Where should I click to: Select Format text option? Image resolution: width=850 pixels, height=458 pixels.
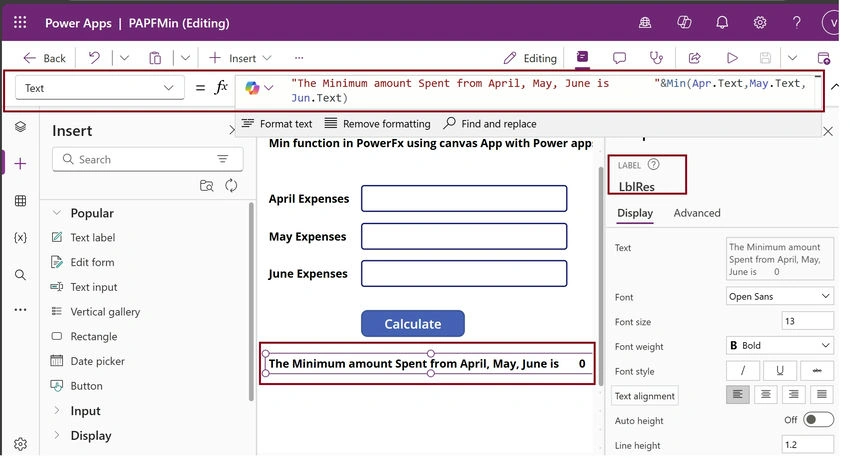click(277, 124)
